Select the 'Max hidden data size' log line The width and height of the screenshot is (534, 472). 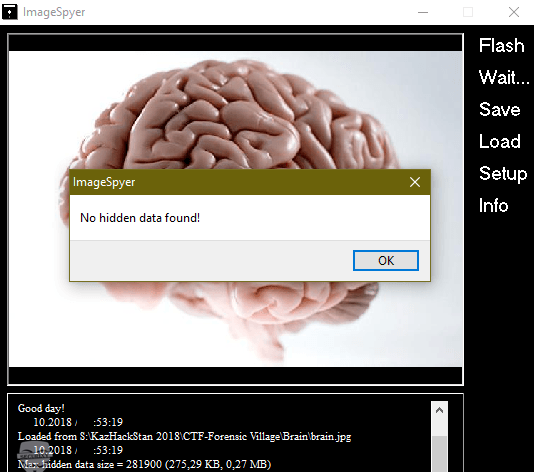click(144, 464)
